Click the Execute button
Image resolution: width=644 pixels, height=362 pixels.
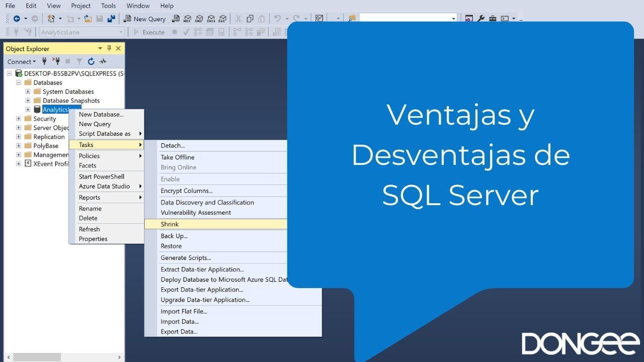(x=149, y=32)
